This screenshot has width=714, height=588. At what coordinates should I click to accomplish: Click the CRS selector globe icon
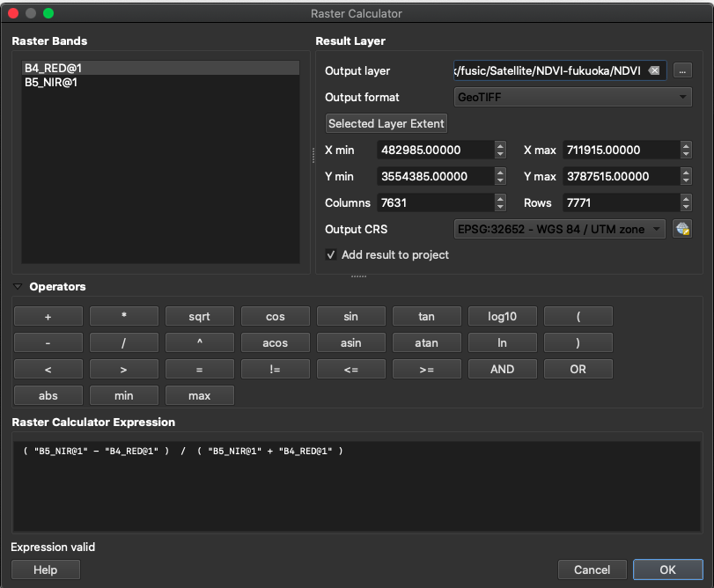tap(682, 229)
